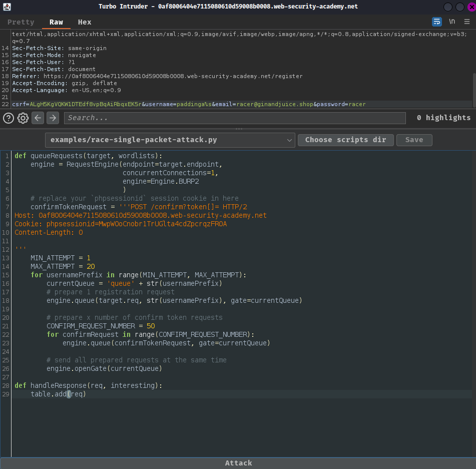This screenshot has height=469, width=476.
Task: Go to next search match arrow
Action: point(53,118)
